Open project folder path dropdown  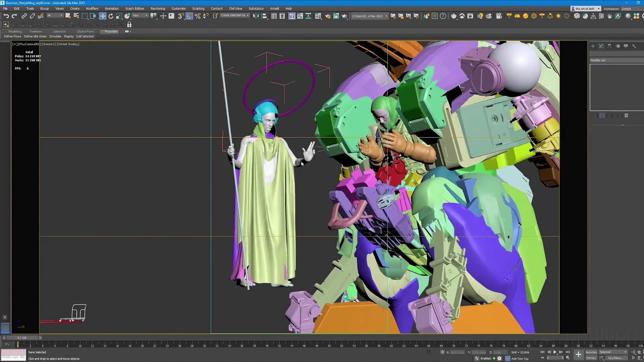coord(369,16)
